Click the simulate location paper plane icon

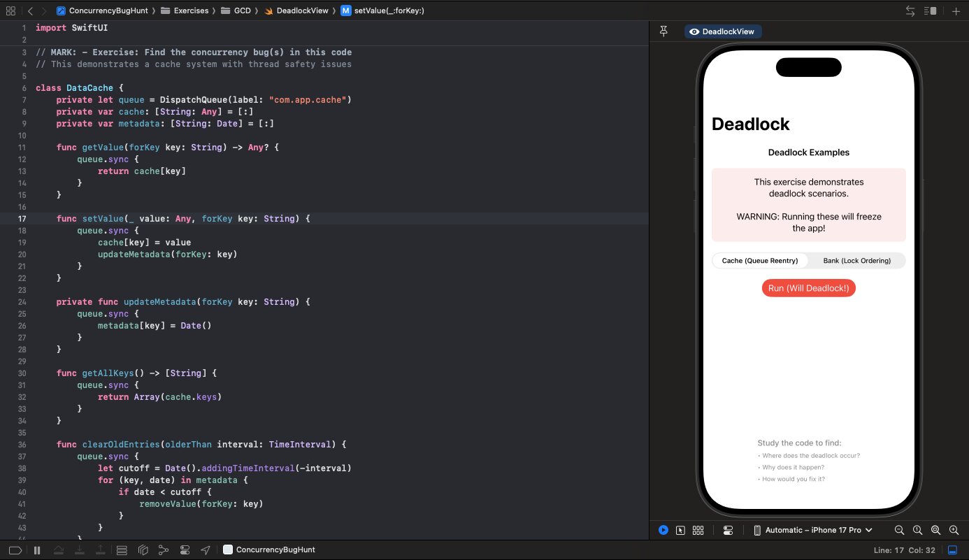(x=205, y=550)
